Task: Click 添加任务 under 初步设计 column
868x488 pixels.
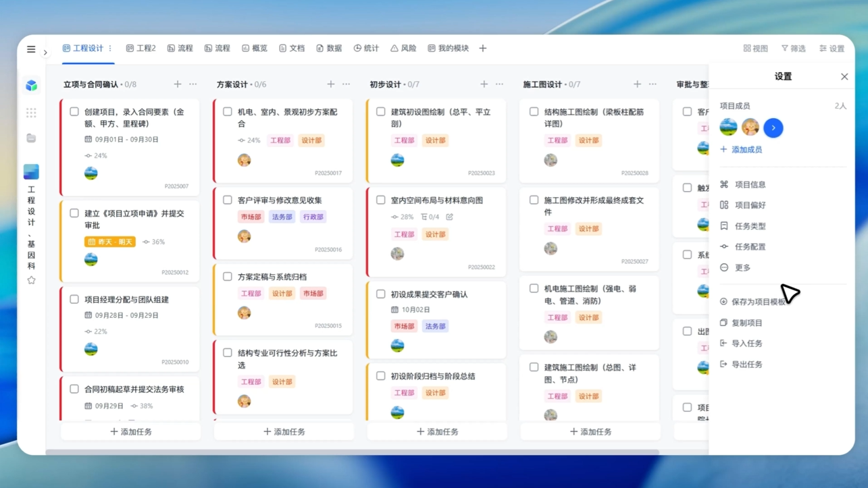Action: coord(437,432)
